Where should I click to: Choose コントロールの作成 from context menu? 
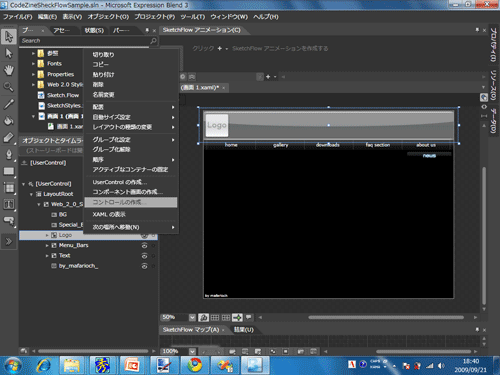(131, 202)
